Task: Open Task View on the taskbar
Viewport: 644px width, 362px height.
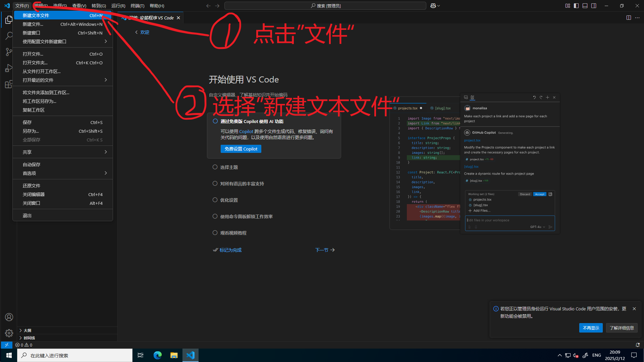Action: point(141,355)
